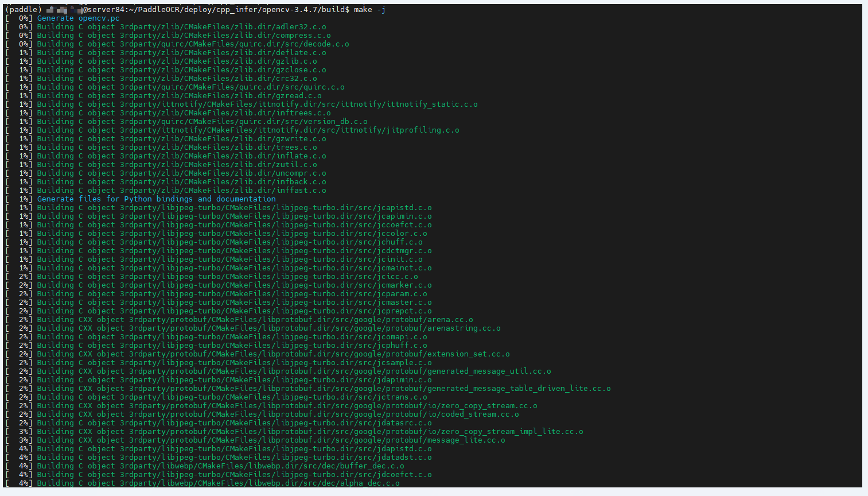Click the inflate.c.o build line

click(166, 156)
